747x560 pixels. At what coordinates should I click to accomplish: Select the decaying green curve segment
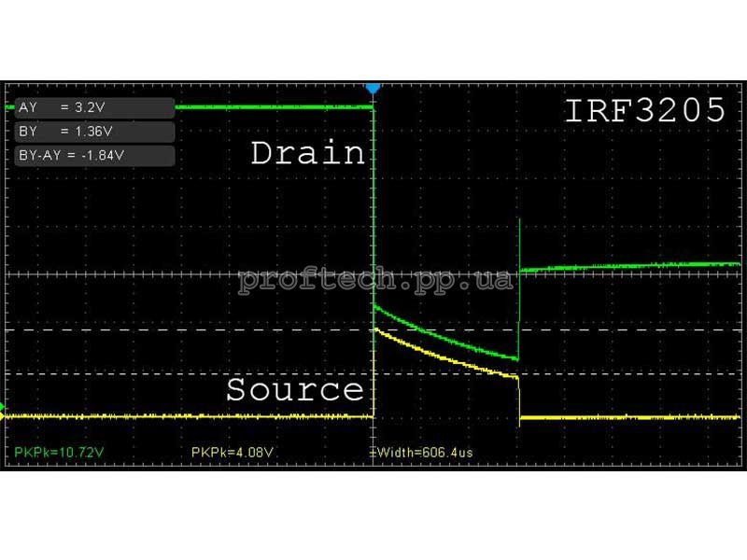(439, 334)
